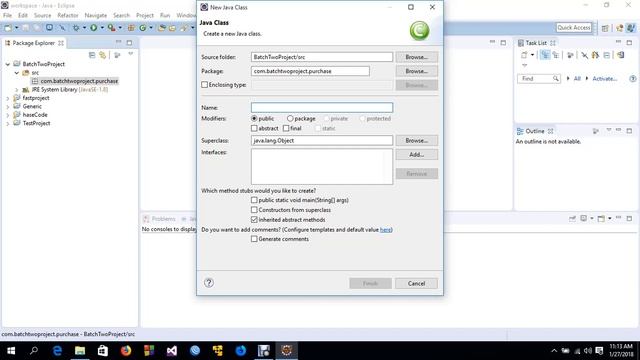Open the Debug button dropdown arrow
Image resolution: width=640 pixels, height=360 pixels.
pos(84,28)
